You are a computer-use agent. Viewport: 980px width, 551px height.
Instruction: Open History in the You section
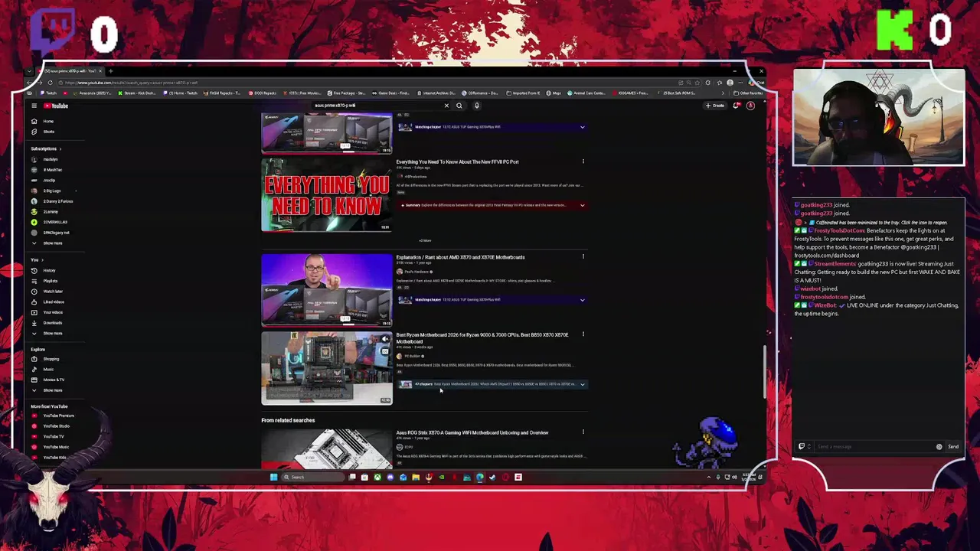[49, 270]
